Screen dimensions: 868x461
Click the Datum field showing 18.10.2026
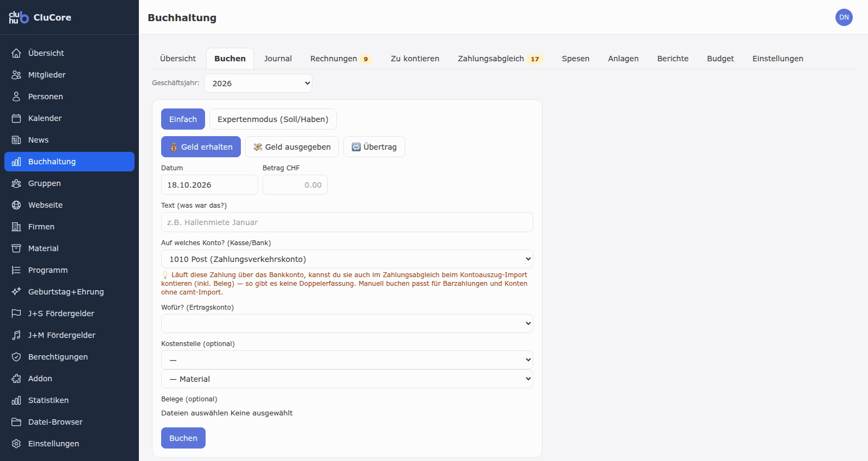209,185
